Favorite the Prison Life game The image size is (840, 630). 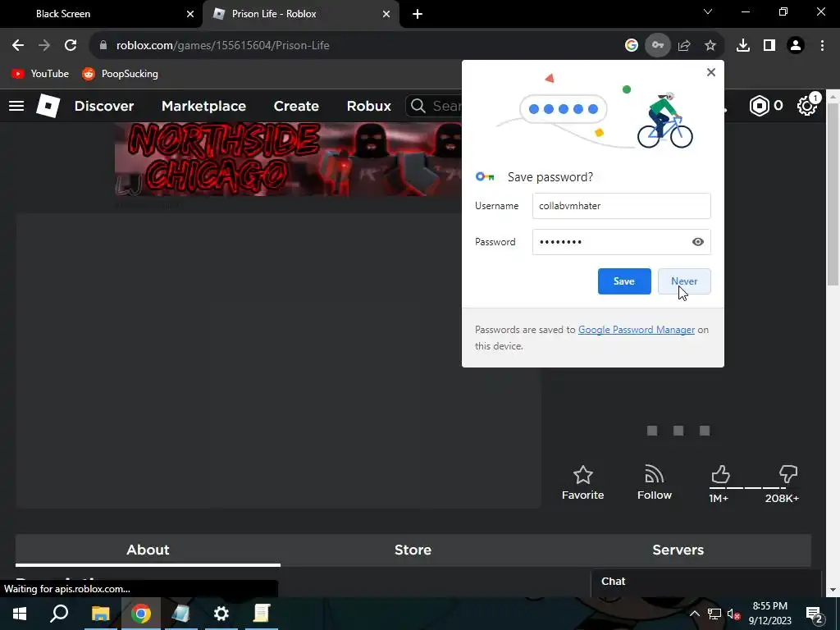[x=583, y=482]
